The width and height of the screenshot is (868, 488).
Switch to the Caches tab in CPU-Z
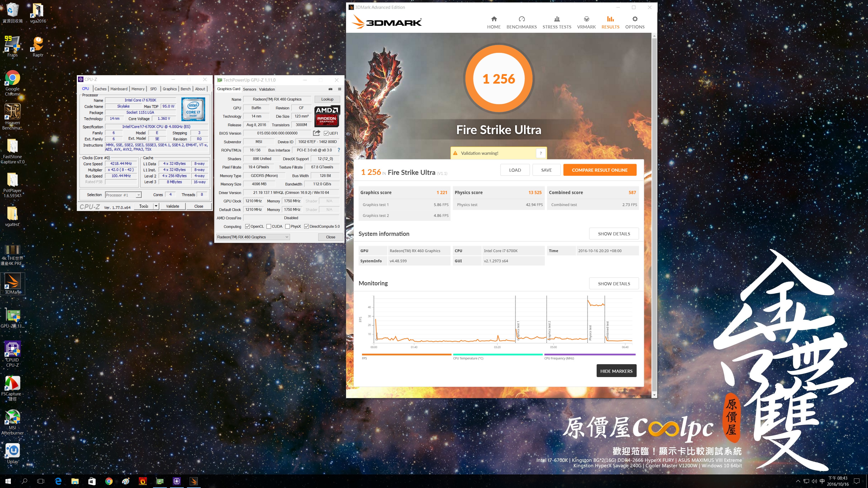tap(100, 89)
